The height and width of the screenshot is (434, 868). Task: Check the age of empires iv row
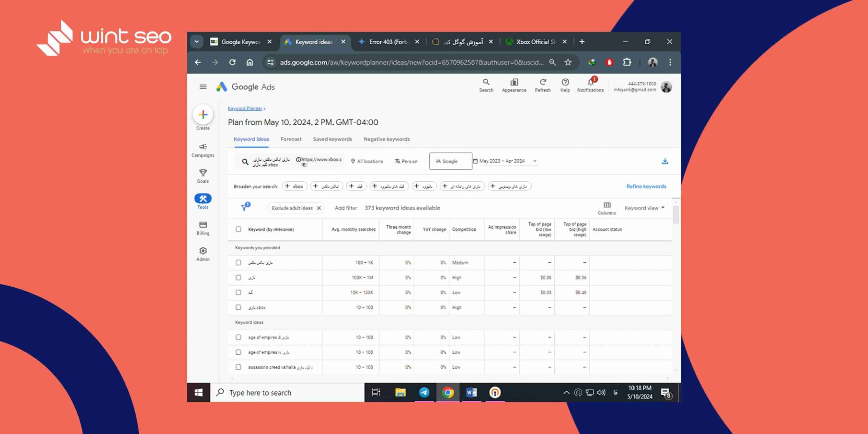click(238, 352)
